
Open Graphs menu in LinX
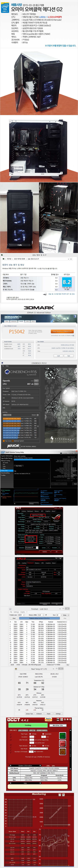point(23,612)
